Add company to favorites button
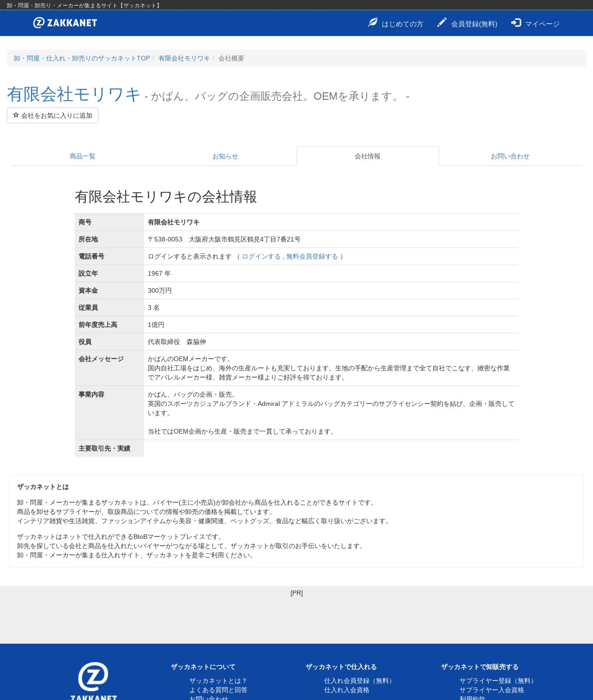The image size is (593, 700). pos(53,115)
